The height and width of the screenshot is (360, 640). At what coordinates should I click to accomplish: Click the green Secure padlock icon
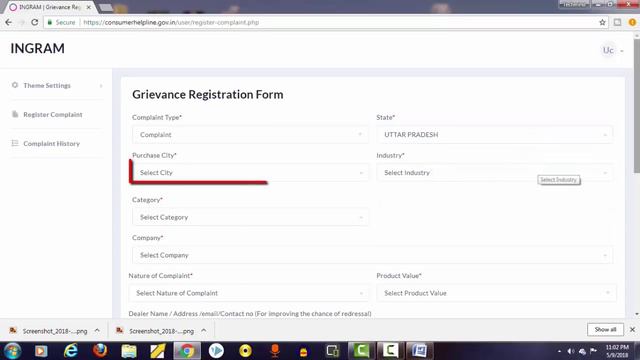pyautogui.click(x=50, y=22)
